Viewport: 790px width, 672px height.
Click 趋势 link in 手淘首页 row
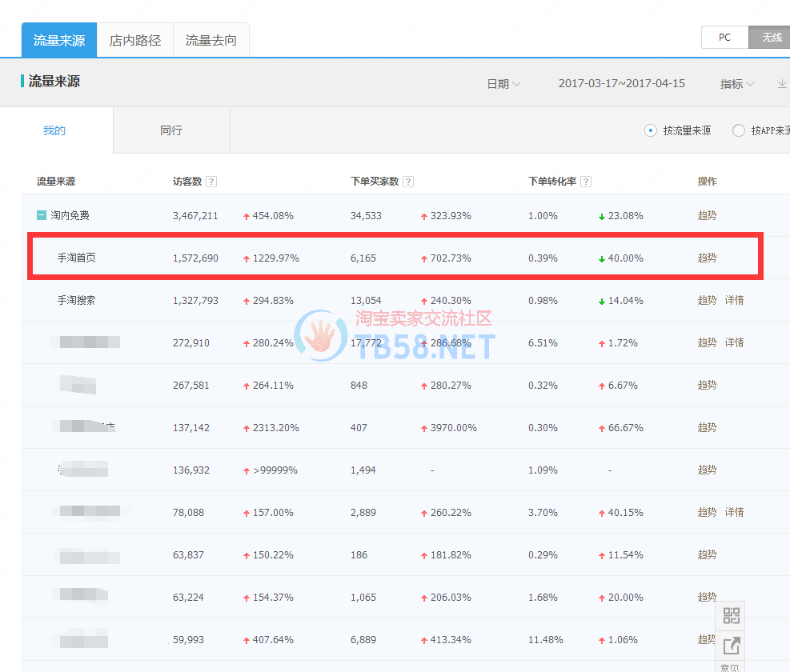point(707,258)
